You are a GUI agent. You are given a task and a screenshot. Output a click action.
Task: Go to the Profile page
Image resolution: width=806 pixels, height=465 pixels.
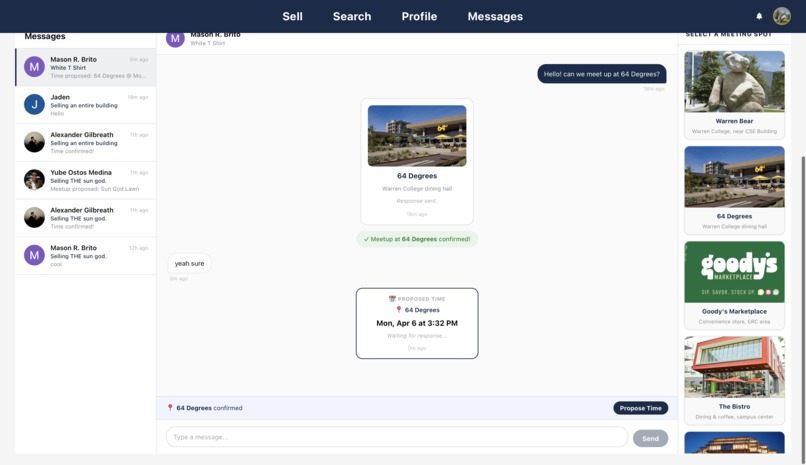click(419, 16)
